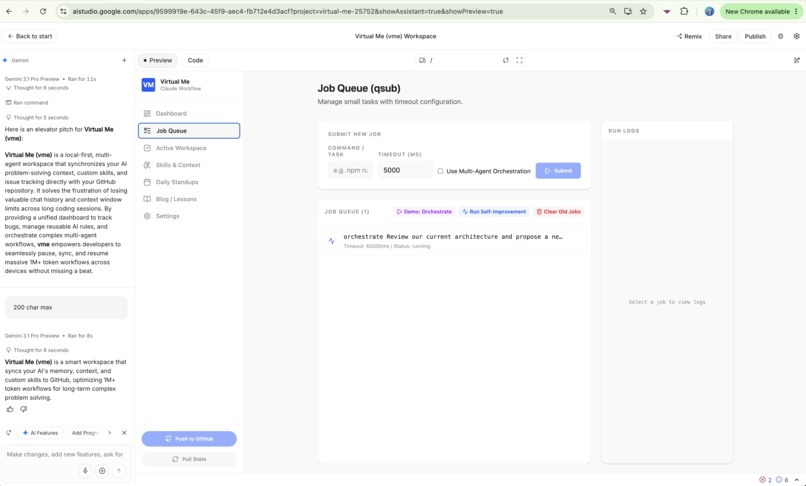Switch to the Code tab
This screenshot has height=486, width=806.
195,60
